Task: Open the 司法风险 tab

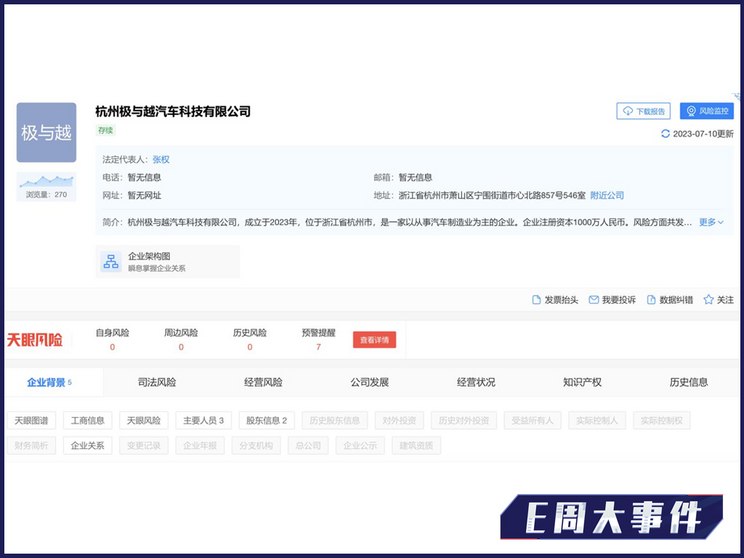Action: (156, 382)
